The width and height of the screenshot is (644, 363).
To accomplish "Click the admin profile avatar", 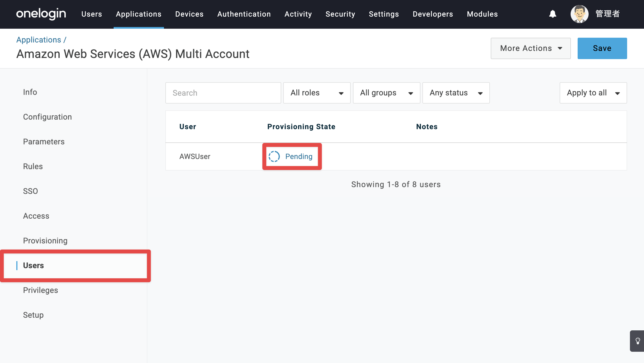I will tap(579, 14).
